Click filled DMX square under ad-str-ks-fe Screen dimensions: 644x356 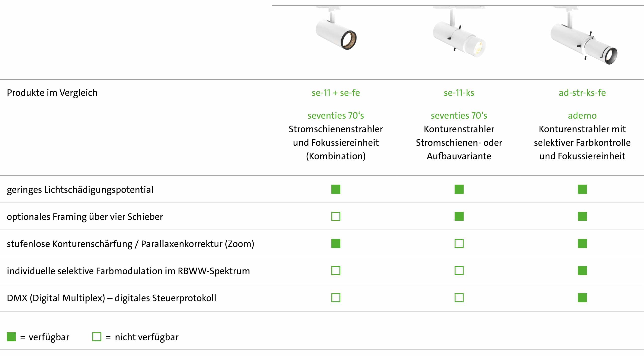[582, 298]
